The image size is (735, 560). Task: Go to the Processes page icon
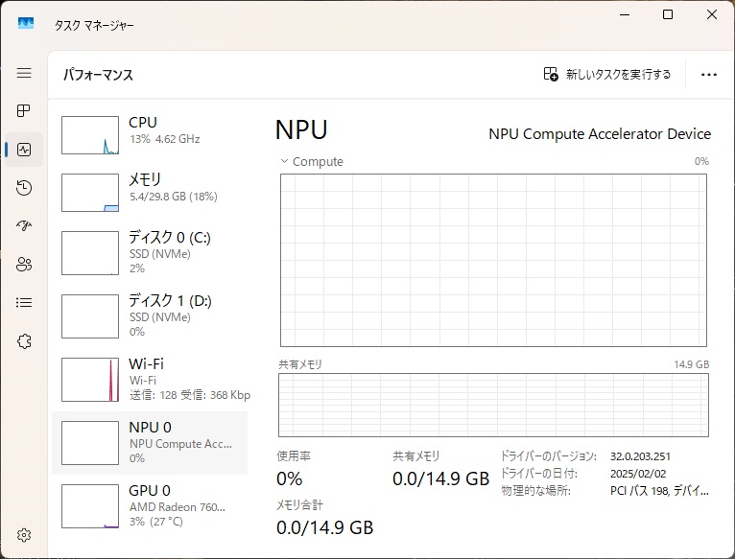coord(24,111)
